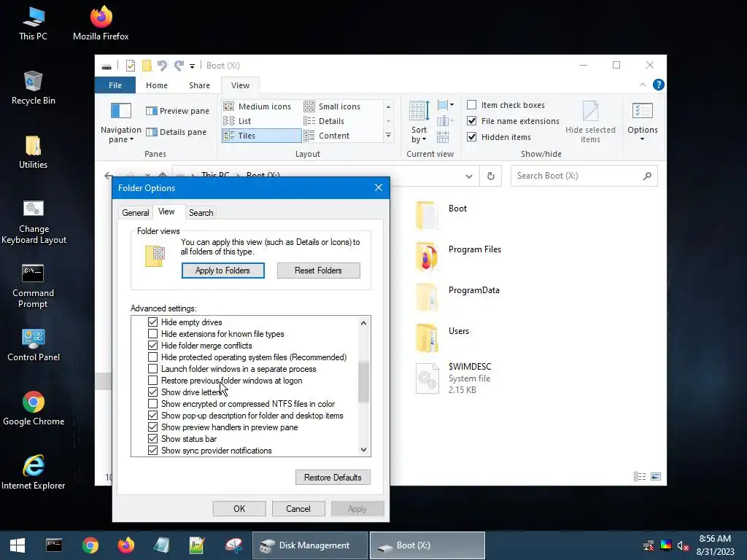Select the Utilities folder on the desktop
The width and height of the screenshot is (747, 560).
click(x=33, y=152)
